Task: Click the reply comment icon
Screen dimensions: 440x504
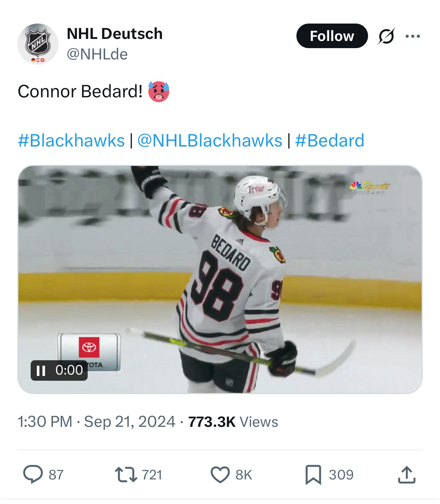Action: coord(33,475)
